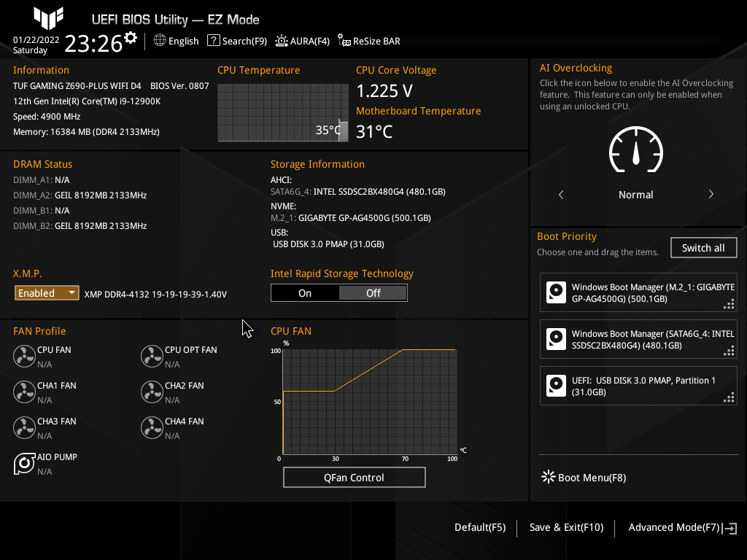Viewport: 747px width, 560px height.
Task: Open Search(F9) question mark icon
Action: (214, 41)
